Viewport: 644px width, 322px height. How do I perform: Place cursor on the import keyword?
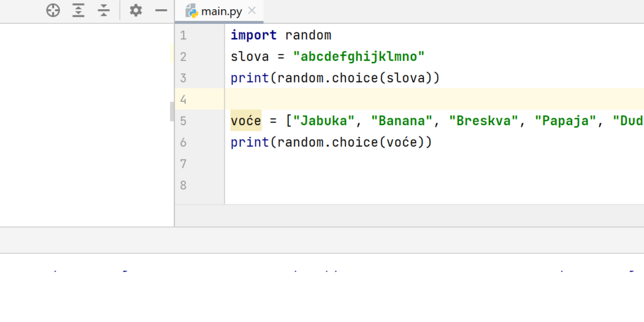(254, 36)
